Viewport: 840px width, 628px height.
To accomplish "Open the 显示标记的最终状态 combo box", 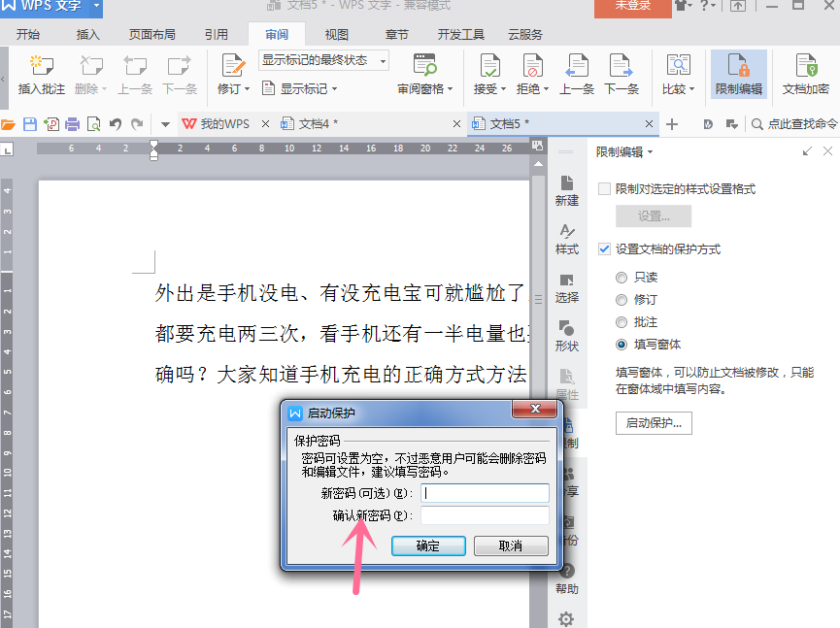I will (x=323, y=60).
